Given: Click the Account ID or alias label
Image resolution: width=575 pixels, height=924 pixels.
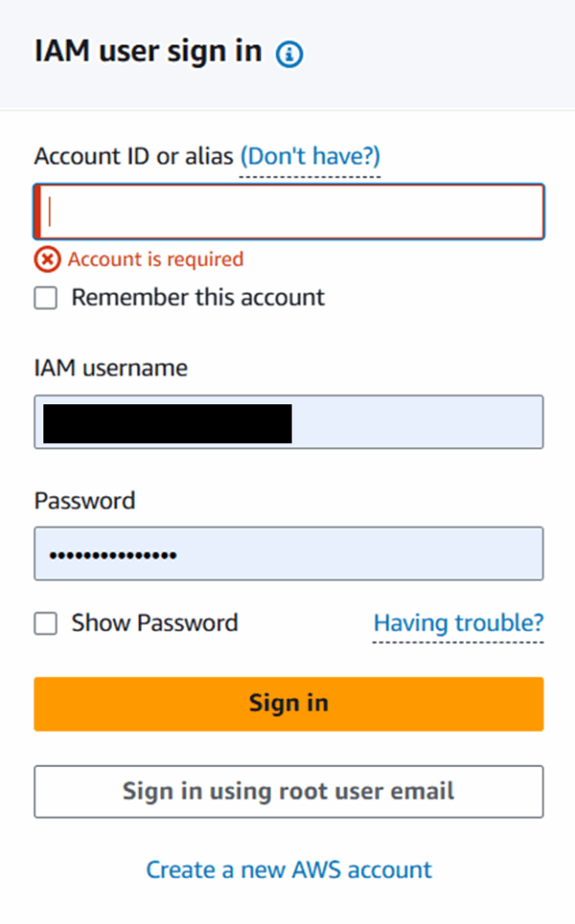Looking at the screenshot, I should tap(134, 156).
